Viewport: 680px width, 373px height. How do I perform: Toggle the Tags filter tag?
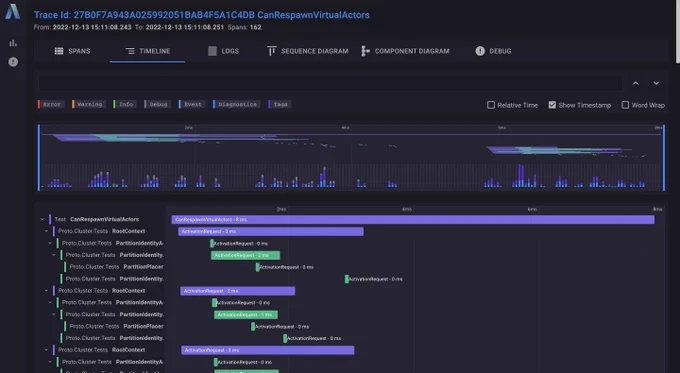(x=280, y=104)
